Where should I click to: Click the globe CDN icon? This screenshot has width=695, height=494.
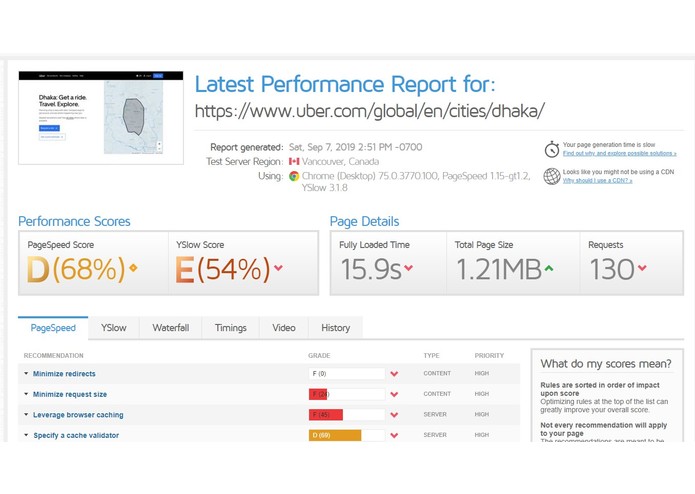pos(552,176)
